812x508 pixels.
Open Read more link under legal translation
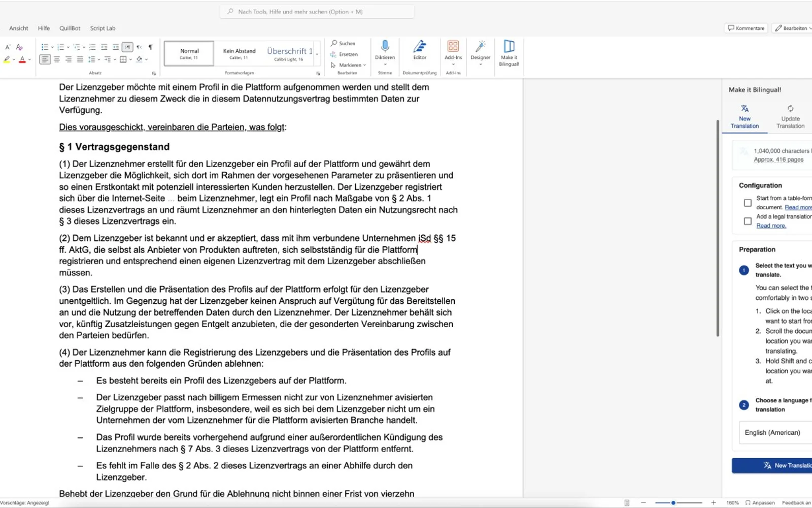tap(771, 226)
